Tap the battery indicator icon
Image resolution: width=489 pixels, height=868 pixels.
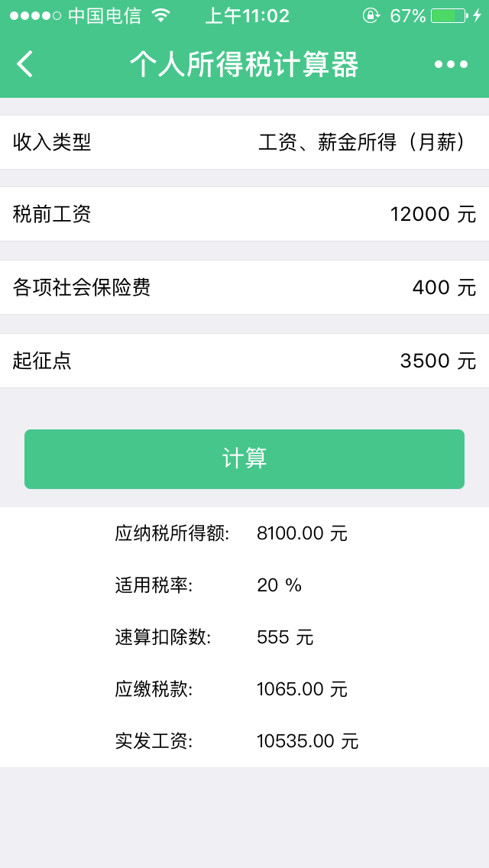pos(449,15)
